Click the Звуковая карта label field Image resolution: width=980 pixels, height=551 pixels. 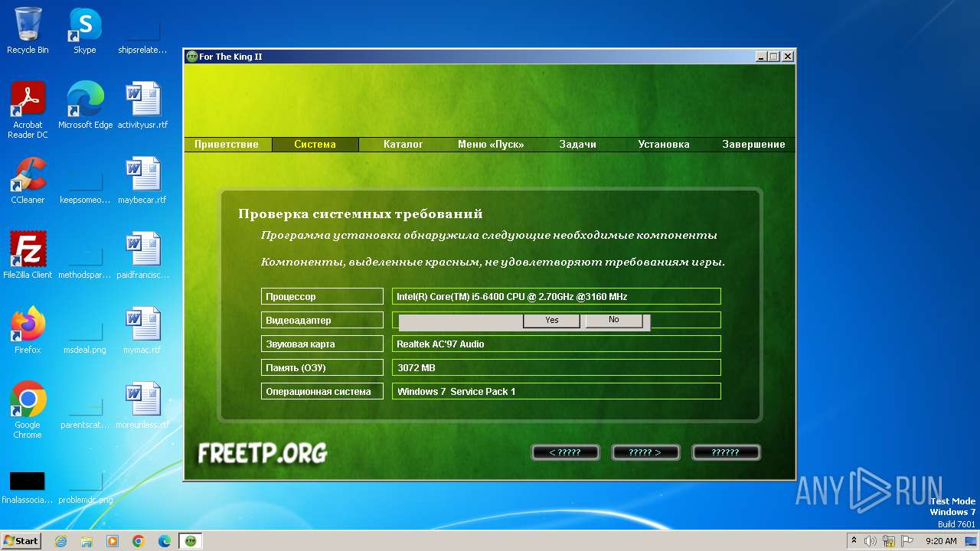click(322, 344)
